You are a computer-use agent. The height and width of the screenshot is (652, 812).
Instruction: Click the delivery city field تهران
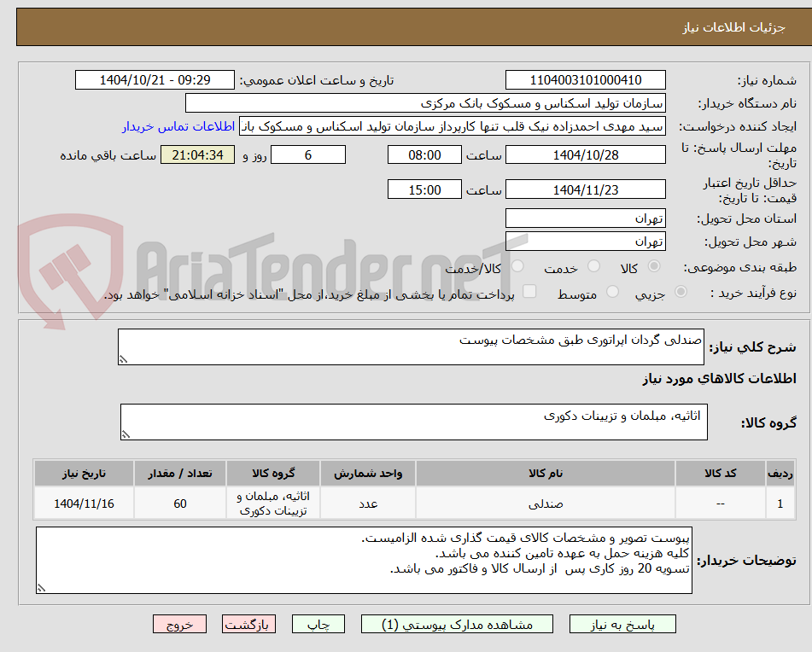pyautogui.click(x=585, y=242)
